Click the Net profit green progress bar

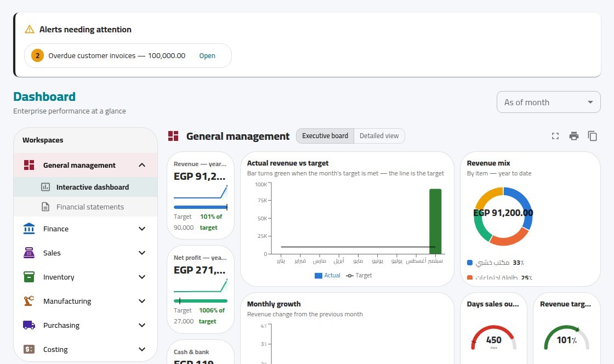coord(201,301)
